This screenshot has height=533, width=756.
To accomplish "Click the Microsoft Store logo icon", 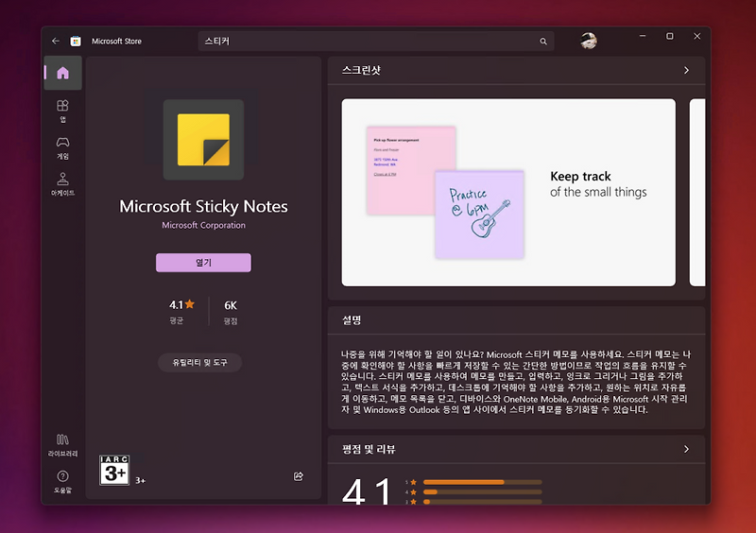I will 76,41.
